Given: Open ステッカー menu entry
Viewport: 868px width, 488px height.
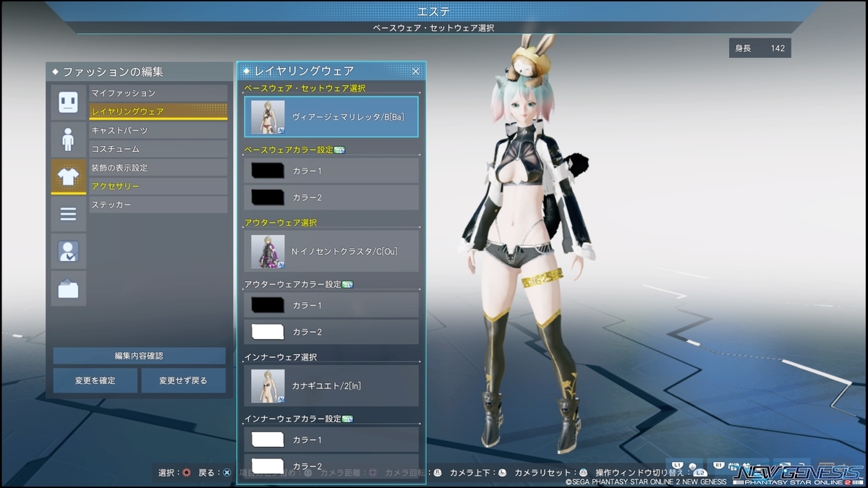Looking at the screenshot, I should click(158, 205).
